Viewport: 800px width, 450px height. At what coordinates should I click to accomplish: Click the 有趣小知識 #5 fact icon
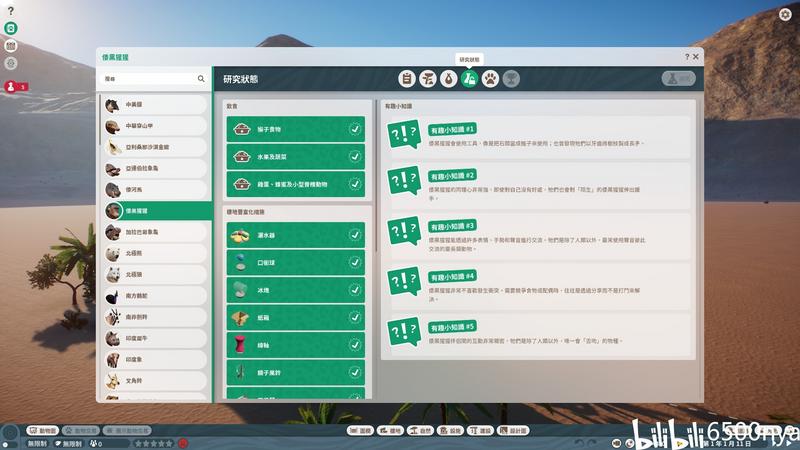(404, 332)
